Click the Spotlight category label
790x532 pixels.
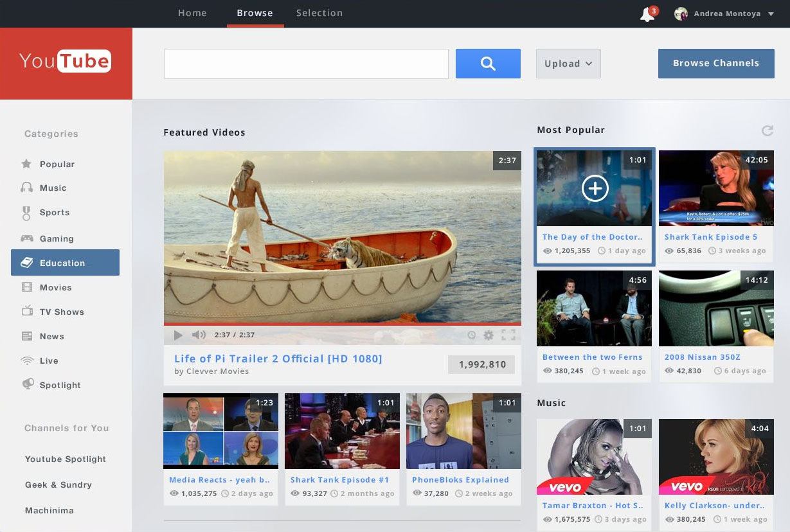60,386
